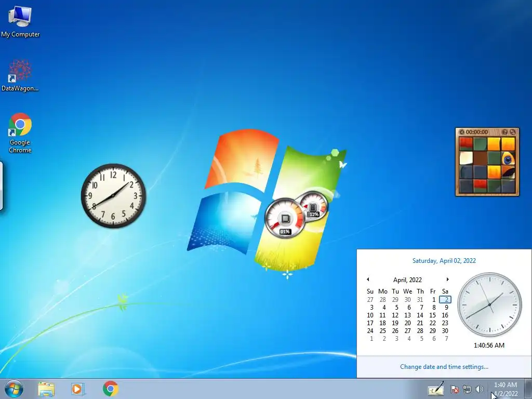This screenshot has height=399, width=532.
Task: Show the puzzle picture with the question-mark icon
Action: click(x=505, y=132)
